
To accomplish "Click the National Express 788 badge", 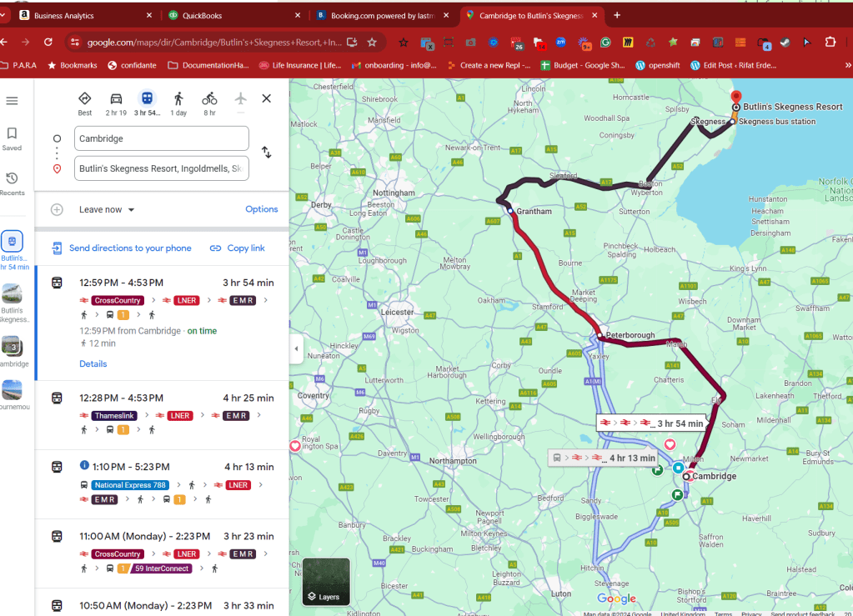I will click(x=130, y=485).
